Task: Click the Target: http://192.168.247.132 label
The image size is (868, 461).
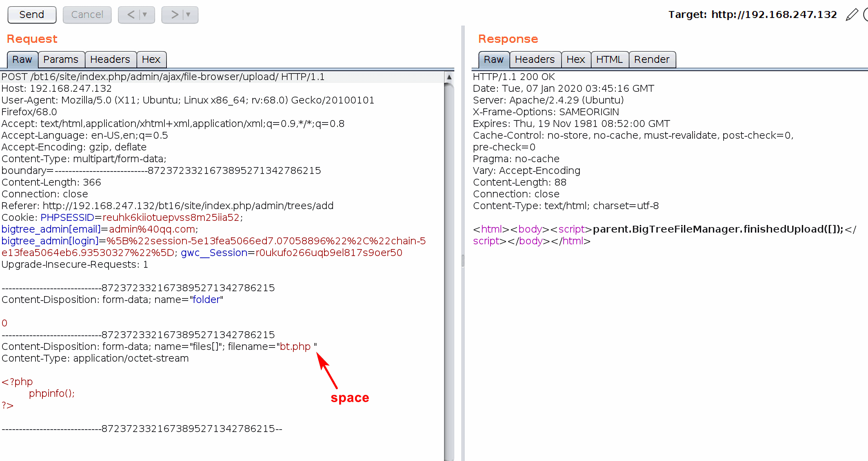Action: pyautogui.click(x=753, y=14)
